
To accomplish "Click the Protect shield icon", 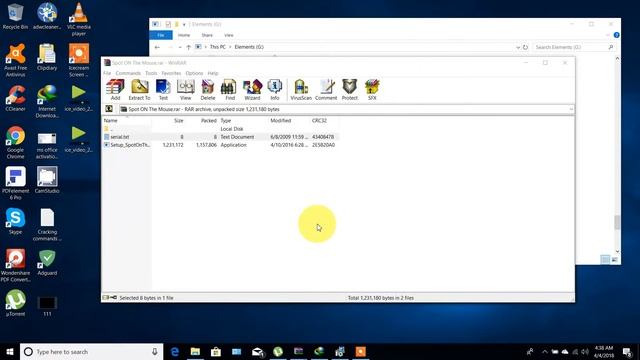I will click(x=349, y=90).
